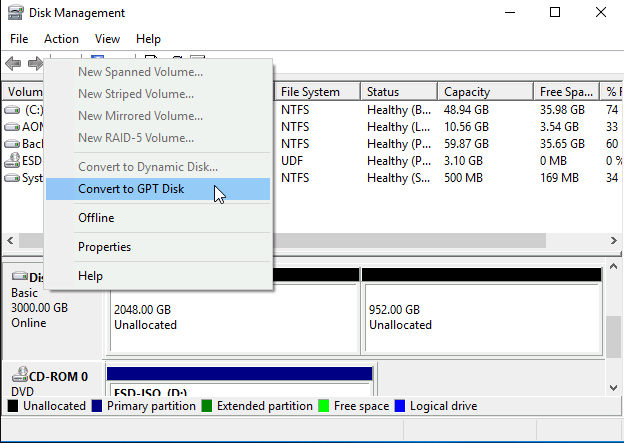Click the UDF file system cell
This screenshot has height=443, width=624.
coord(292,161)
